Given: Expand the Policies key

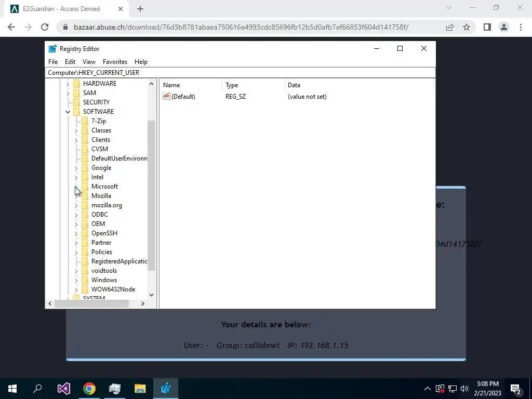Looking at the screenshot, I should pyautogui.click(x=76, y=252).
